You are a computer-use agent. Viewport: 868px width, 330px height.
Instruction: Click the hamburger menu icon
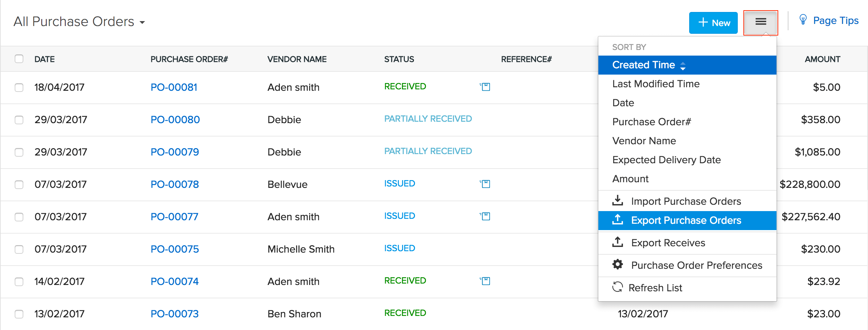click(x=760, y=22)
